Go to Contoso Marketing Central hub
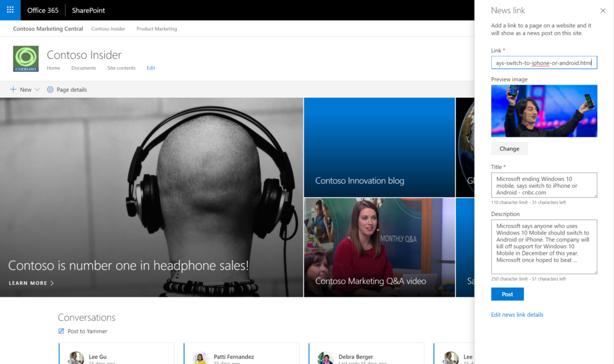The width and height of the screenshot is (614, 364). tap(48, 29)
